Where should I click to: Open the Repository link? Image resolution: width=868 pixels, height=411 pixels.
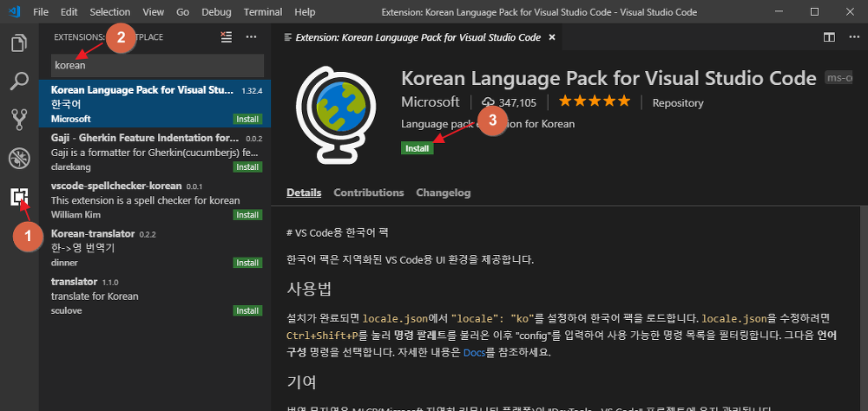[678, 103]
